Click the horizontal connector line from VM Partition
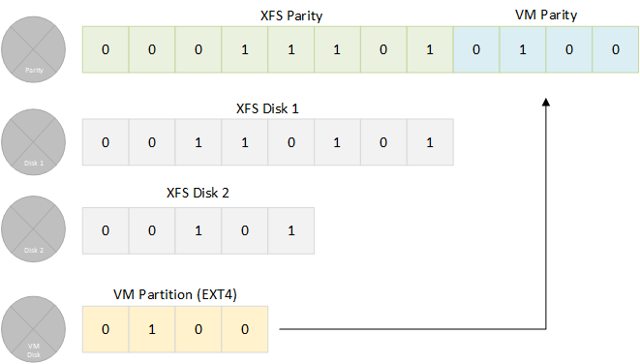Screen dimensions: 640x364 [412, 329]
